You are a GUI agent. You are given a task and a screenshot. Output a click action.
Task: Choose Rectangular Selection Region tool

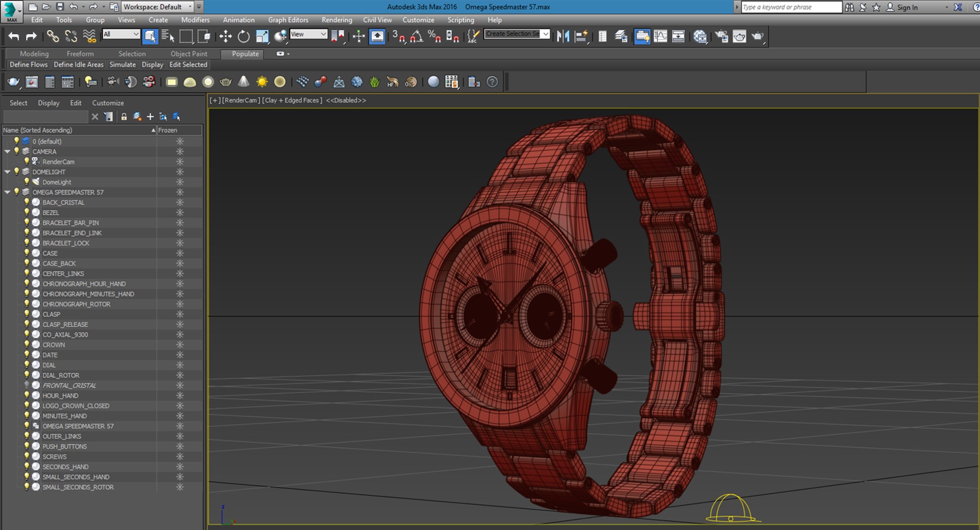coord(186,36)
